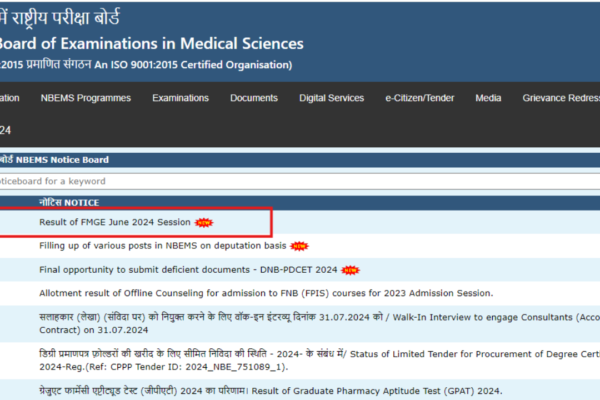This screenshot has height=400, width=600.
Task: Click the NEW badge beside deputation posts notice
Action: (x=299, y=246)
